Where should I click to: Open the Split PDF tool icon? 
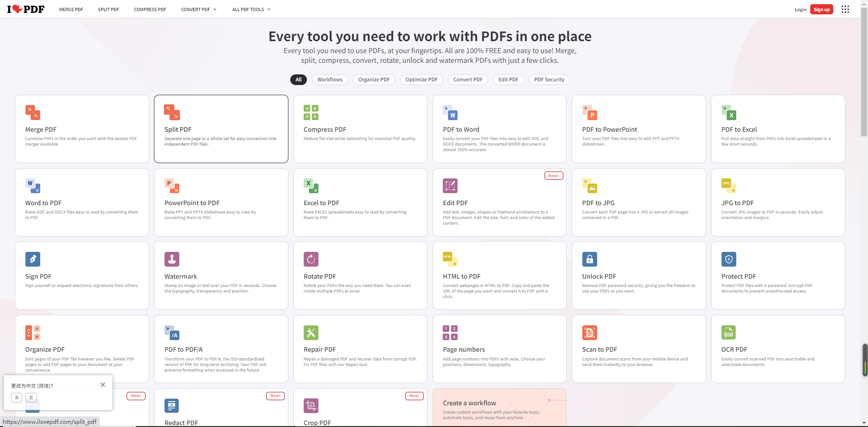[172, 112]
